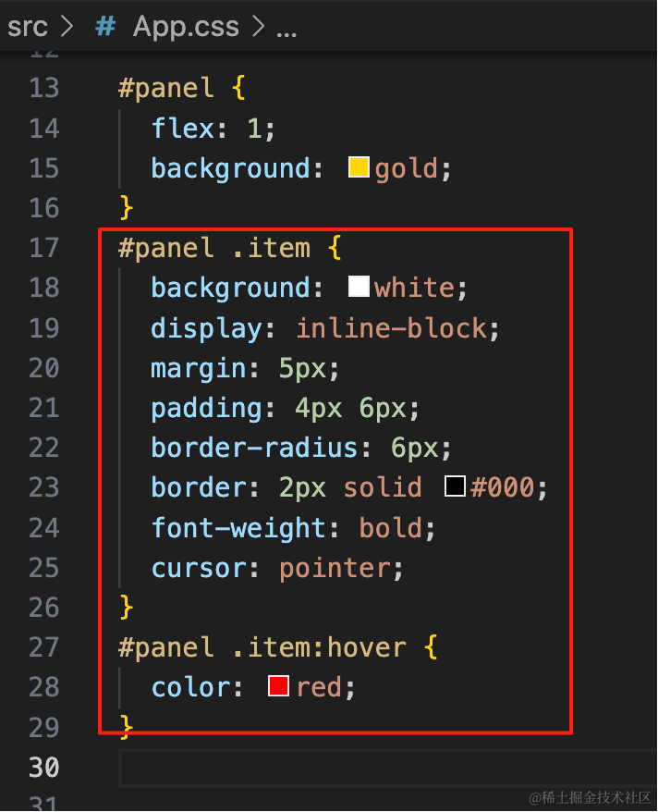Select the App.css breadcrumb item
The image size is (658, 812).
click(187, 27)
